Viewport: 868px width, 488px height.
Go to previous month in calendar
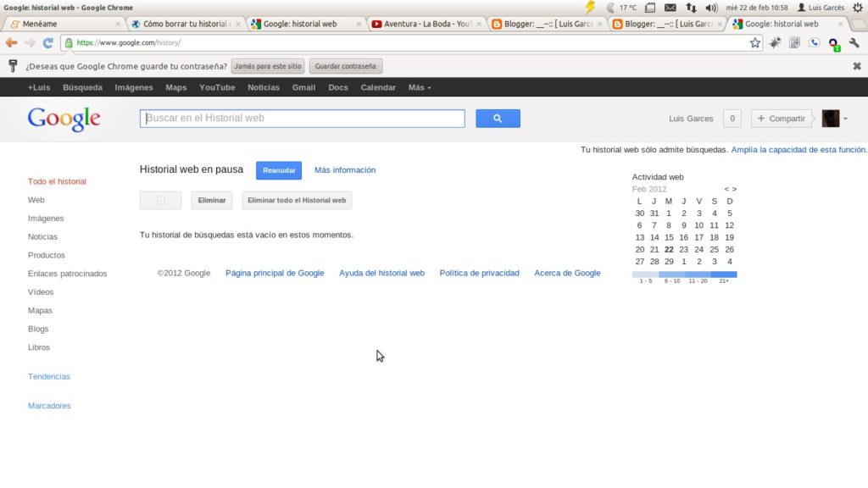(x=726, y=189)
